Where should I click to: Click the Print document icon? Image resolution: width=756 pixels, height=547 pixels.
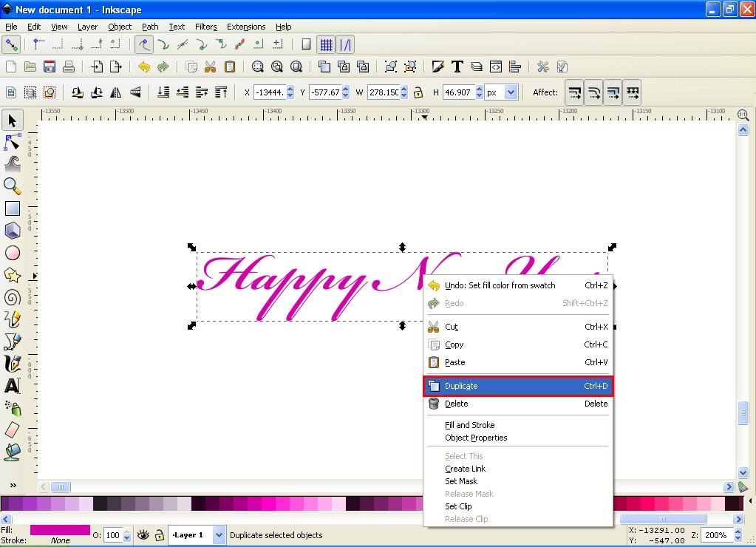point(69,67)
